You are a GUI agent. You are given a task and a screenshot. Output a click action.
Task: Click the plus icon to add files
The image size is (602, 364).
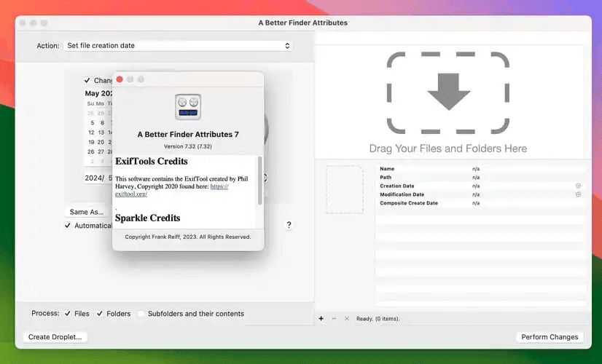tap(321, 319)
